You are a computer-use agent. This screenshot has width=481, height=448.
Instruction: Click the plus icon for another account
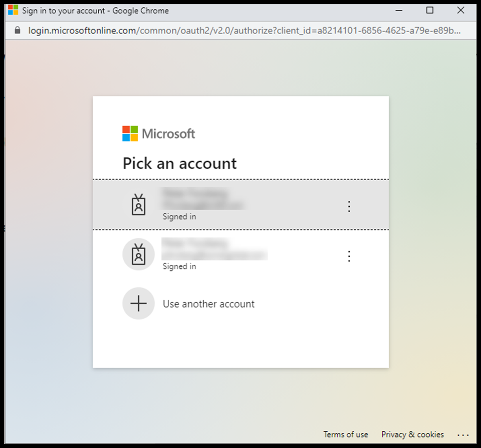pyautogui.click(x=139, y=303)
